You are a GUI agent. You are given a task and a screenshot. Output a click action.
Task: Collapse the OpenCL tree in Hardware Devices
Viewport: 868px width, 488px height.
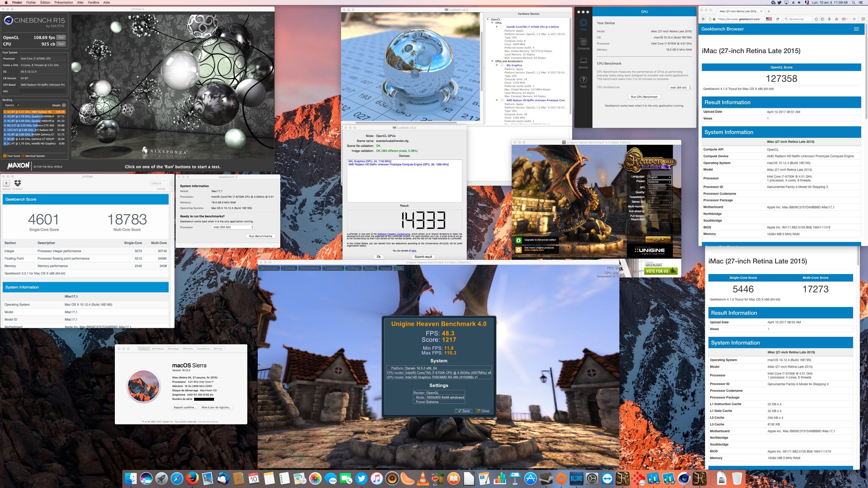point(488,19)
